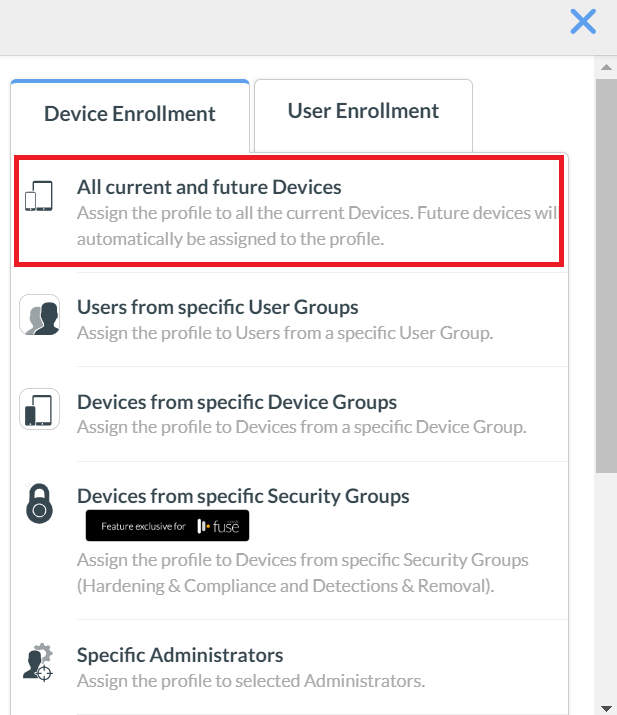
Task: Select All current and future Devices
Action: (x=209, y=187)
